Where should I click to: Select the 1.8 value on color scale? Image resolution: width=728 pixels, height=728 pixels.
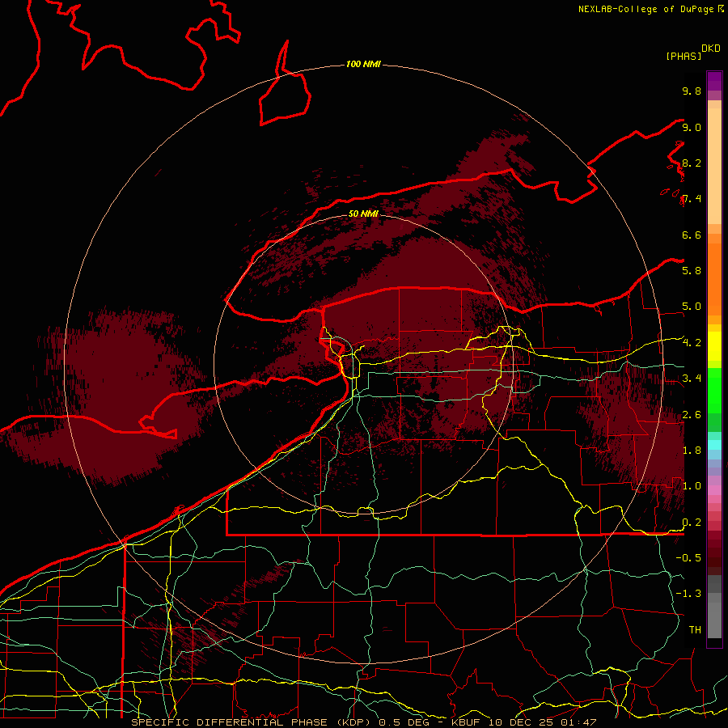692,451
